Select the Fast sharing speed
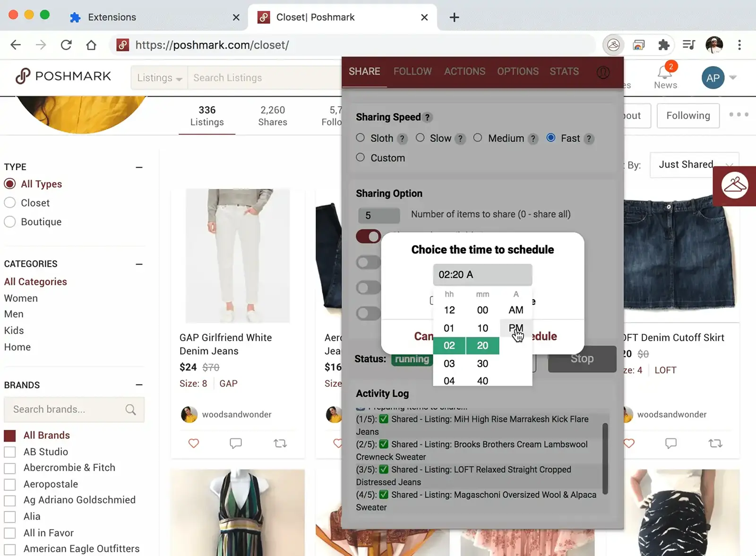The height and width of the screenshot is (556, 756). click(550, 137)
